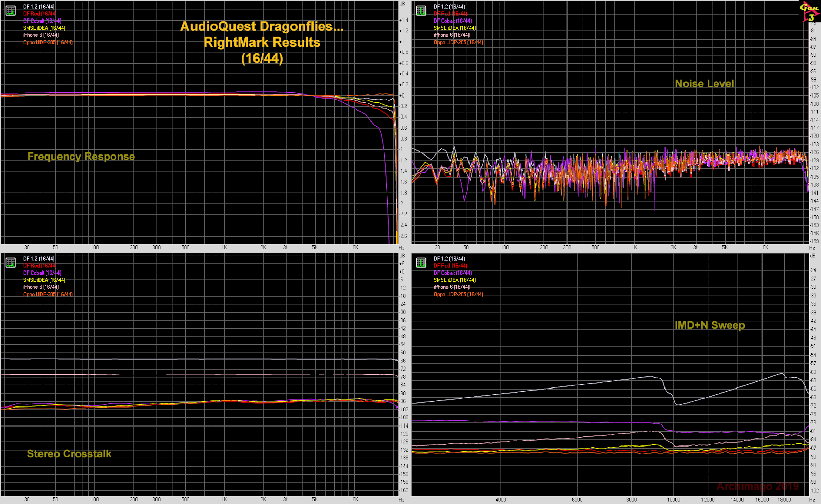
Task: Highlight DF Red (16/44) in IMD+N Sweep legend
Action: [450, 266]
